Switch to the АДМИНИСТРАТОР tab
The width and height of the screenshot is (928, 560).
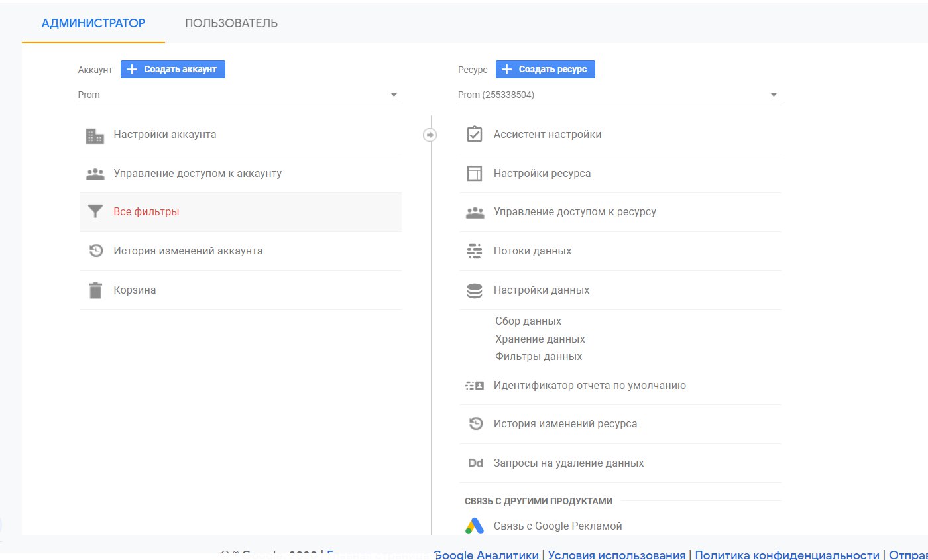click(93, 23)
